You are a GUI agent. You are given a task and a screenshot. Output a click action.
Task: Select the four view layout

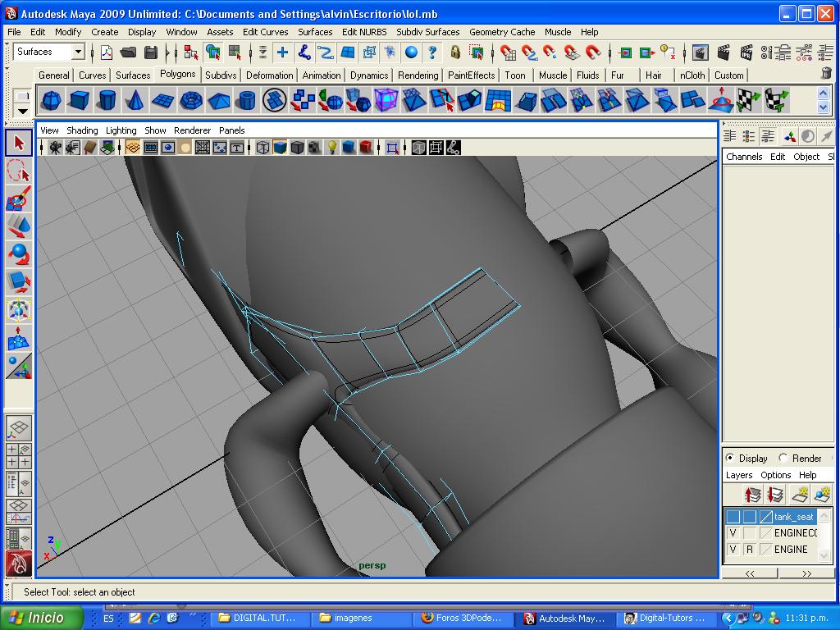tap(19, 455)
